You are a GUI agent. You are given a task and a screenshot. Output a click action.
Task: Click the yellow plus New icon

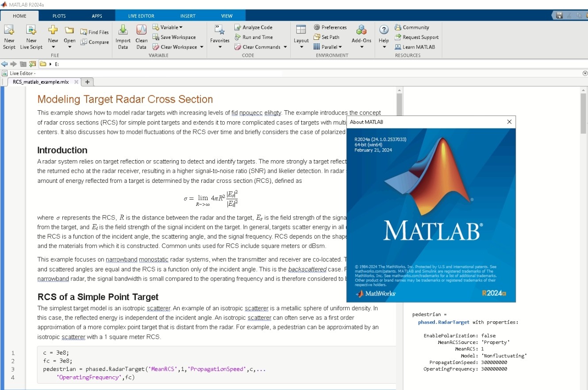(x=53, y=30)
